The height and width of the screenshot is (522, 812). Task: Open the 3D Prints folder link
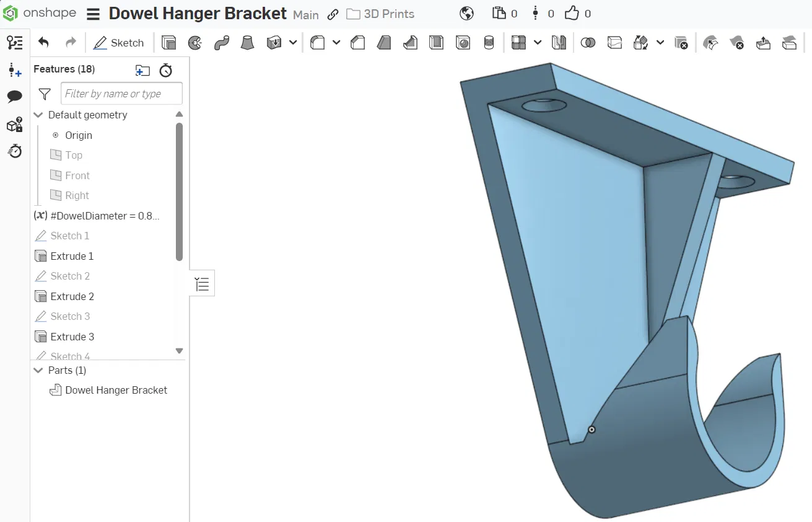click(381, 14)
